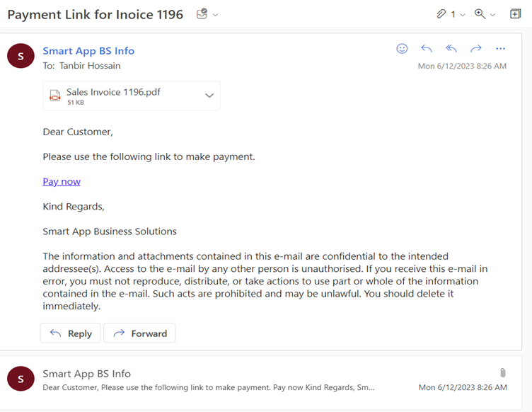Click the sender avatar with letter S

[x=21, y=56]
